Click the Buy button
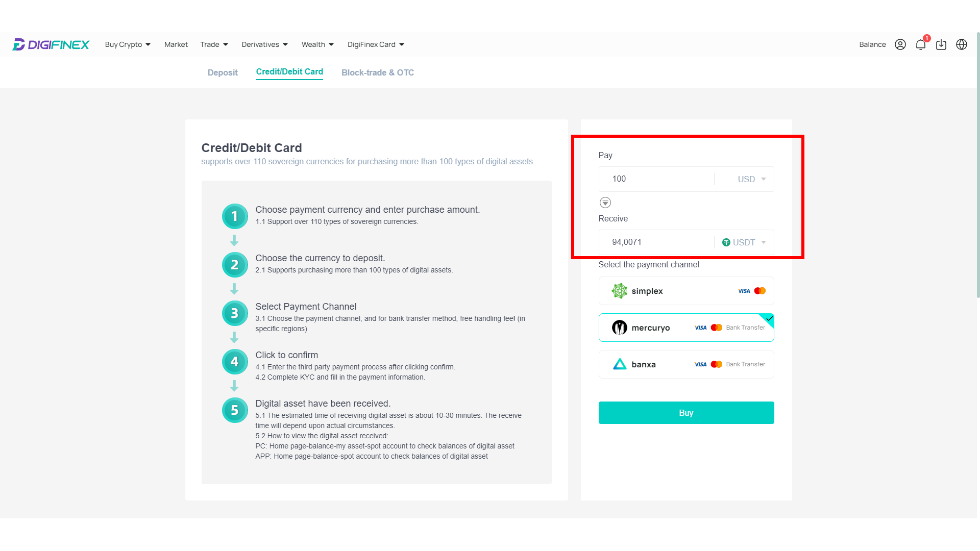Viewport: 980px width, 551px height. [x=686, y=412]
